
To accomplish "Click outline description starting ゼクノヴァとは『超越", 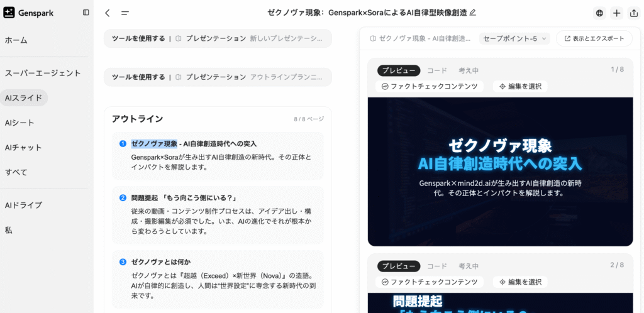I will [225, 285].
